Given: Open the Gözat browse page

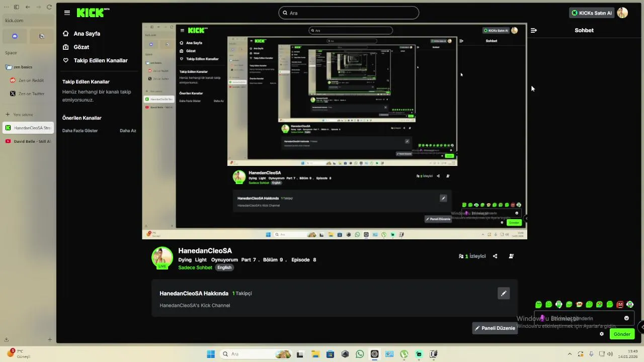Looking at the screenshot, I should (x=76, y=47).
